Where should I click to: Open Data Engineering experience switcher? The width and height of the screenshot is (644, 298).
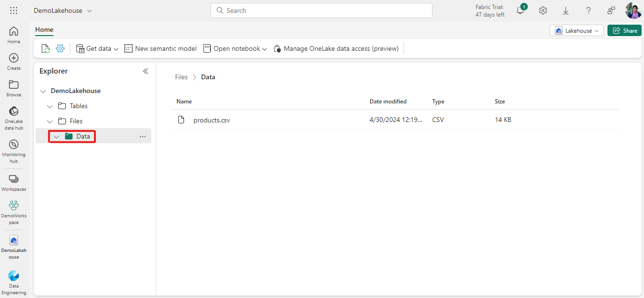[14, 283]
